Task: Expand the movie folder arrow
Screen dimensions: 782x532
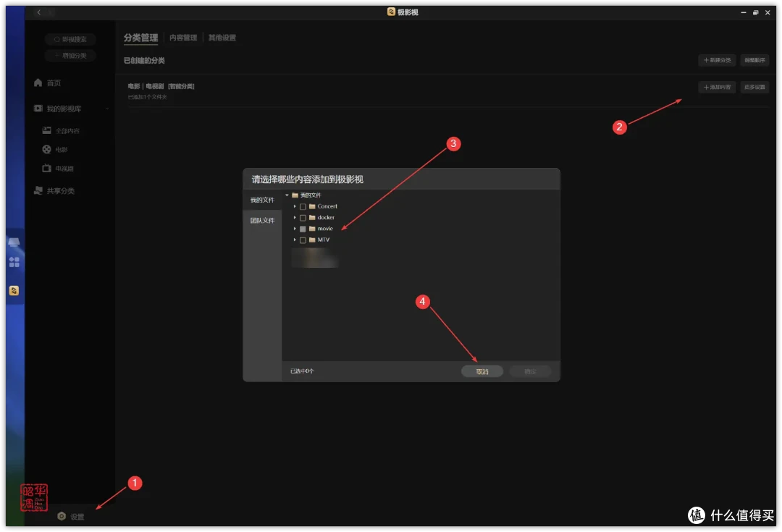Action: pyautogui.click(x=295, y=228)
